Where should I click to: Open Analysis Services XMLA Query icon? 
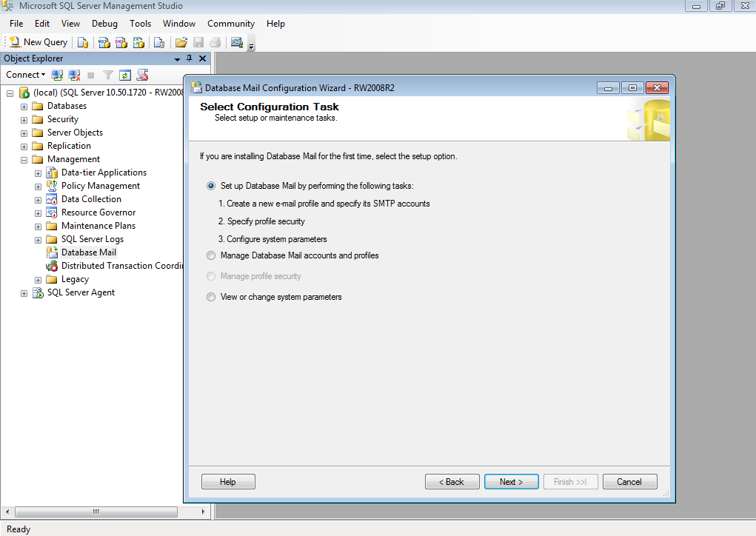coord(139,42)
